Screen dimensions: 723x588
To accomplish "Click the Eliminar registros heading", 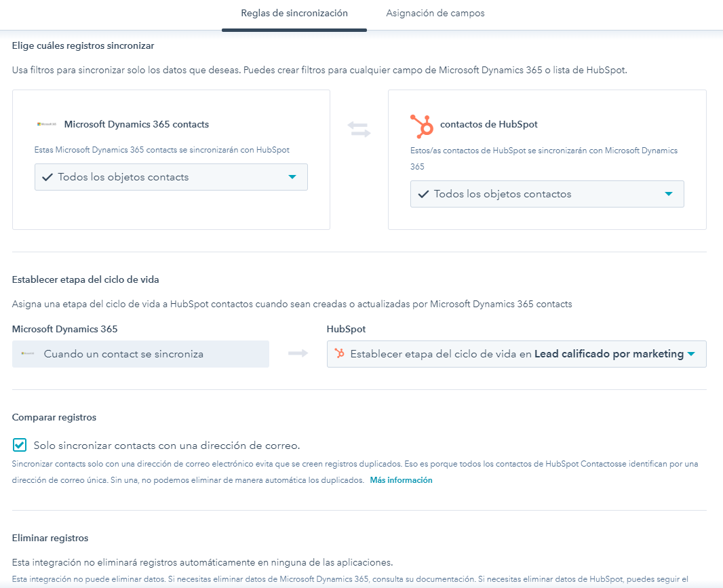I will (x=50, y=538).
